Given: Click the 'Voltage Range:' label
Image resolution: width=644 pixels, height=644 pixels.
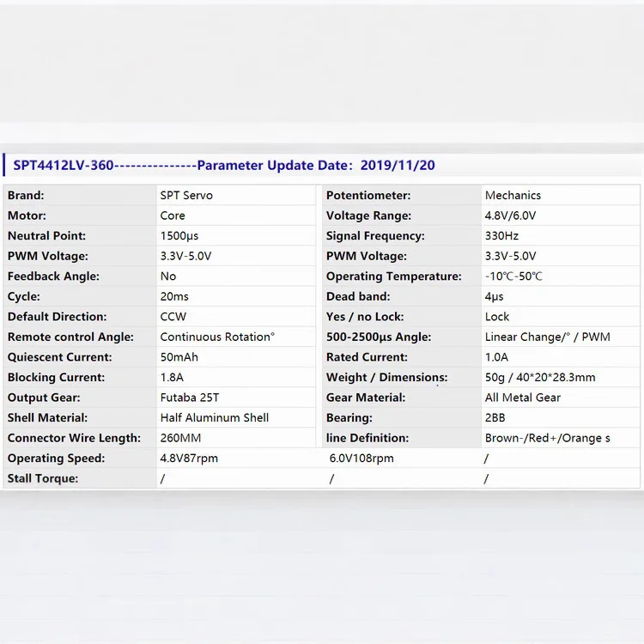Looking at the screenshot, I should [369, 216].
